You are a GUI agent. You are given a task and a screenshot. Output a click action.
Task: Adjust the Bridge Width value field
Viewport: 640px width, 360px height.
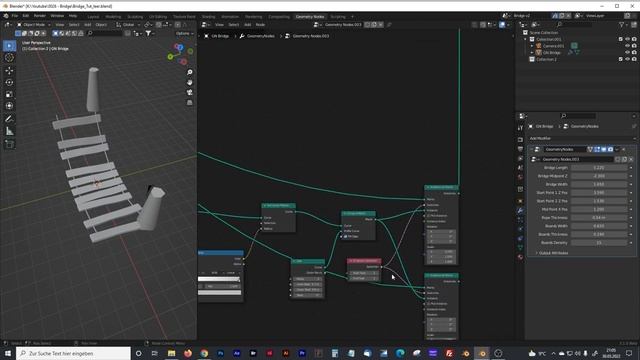tap(599, 184)
